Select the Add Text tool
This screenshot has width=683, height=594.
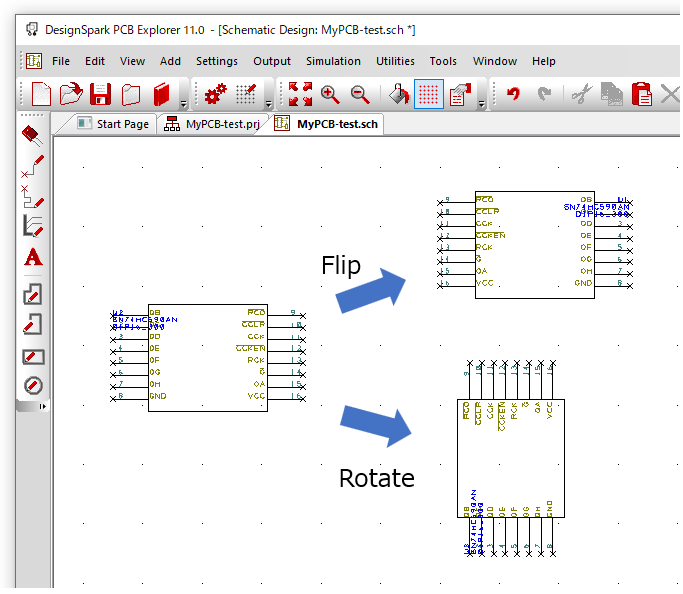(33, 258)
